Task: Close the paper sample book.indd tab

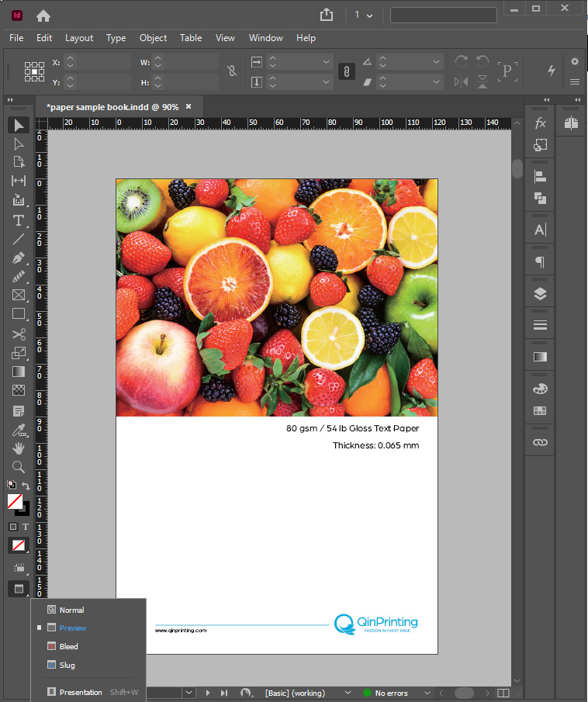Action: tap(189, 106)
